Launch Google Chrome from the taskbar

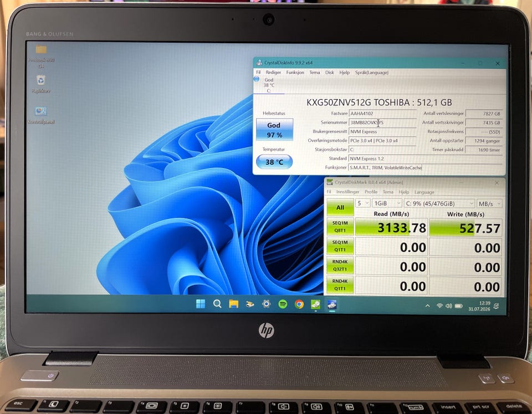click(299, 304)
